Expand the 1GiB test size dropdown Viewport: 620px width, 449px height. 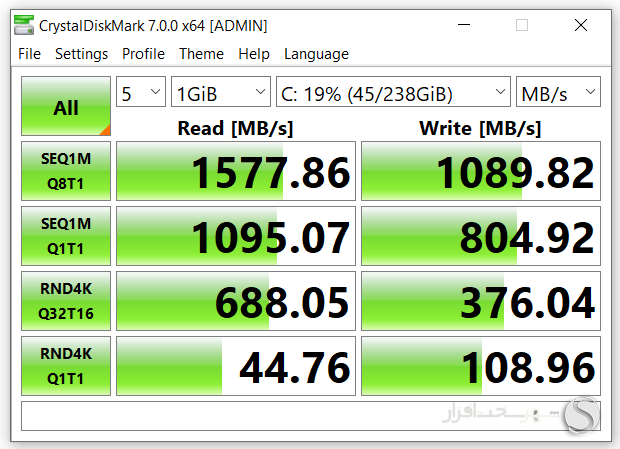pyautogui.click(x=221, y=92)
